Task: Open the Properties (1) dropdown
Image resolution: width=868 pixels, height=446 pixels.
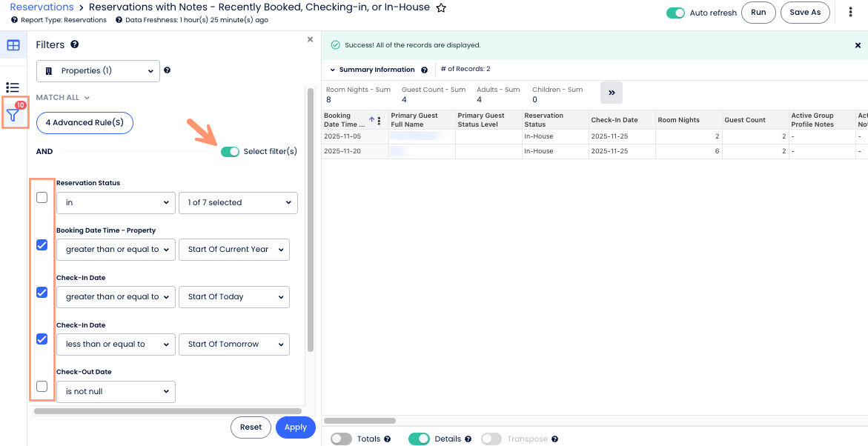Action: coord(98,71)
